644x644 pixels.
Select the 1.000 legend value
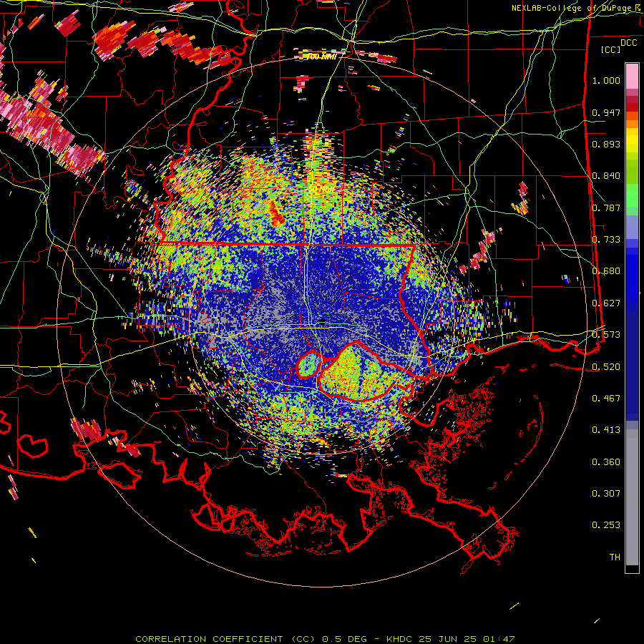tap(606, 80)
